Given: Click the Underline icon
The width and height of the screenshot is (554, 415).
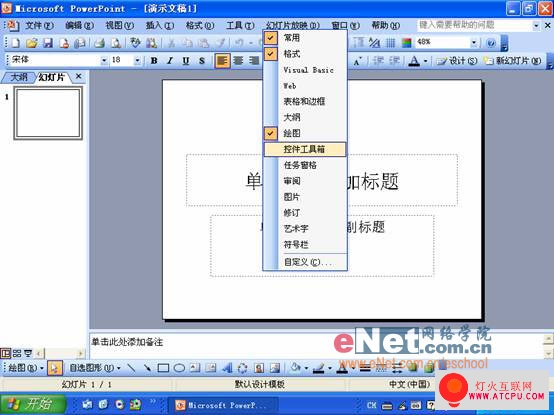Looking at the screenshot, I should (185, 61).
